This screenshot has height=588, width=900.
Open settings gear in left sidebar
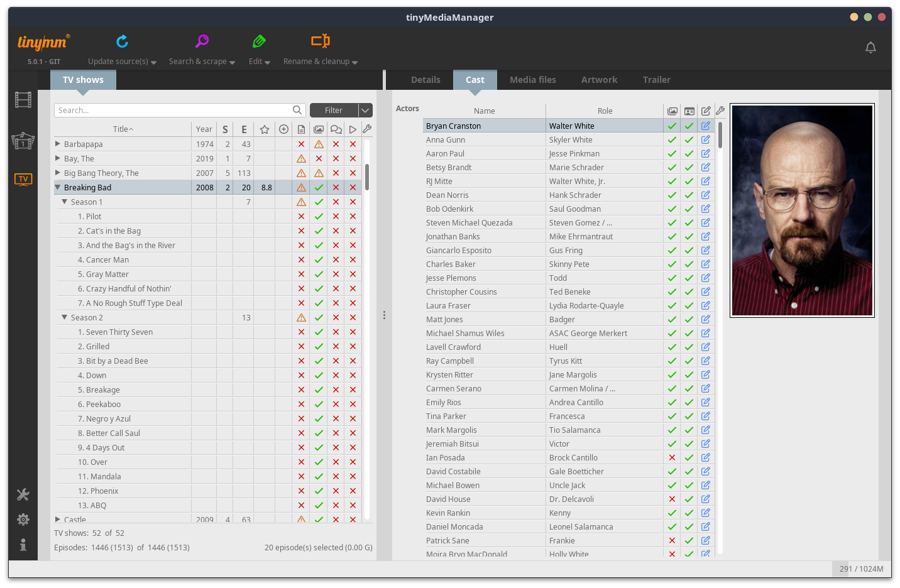click(x=23, y=520)
